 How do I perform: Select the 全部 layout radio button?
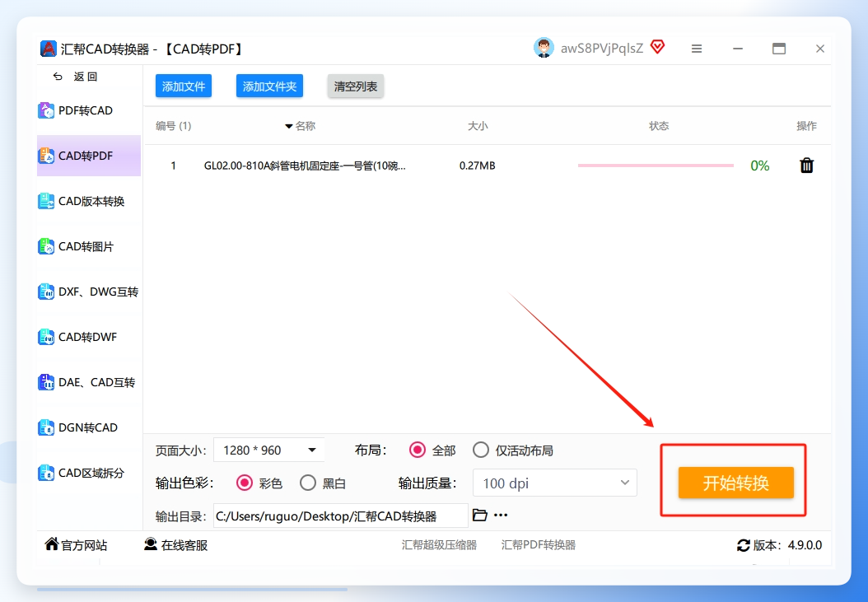tap(418, 450)
